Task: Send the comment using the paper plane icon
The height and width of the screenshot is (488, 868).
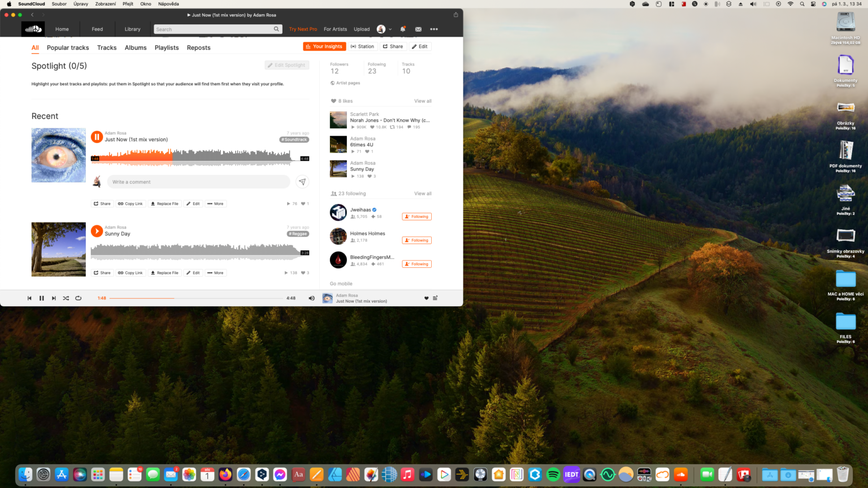Action: coord(302,182)
